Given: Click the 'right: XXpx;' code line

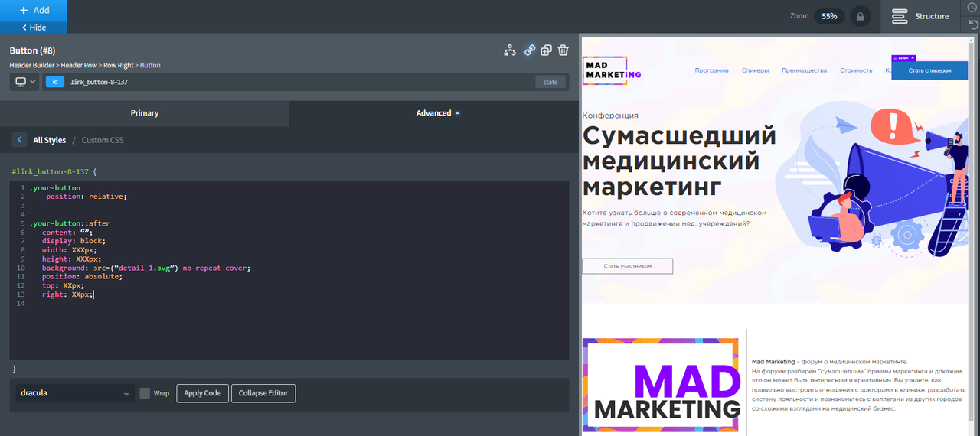Looking at the screenshot, I should coord(67,294).
